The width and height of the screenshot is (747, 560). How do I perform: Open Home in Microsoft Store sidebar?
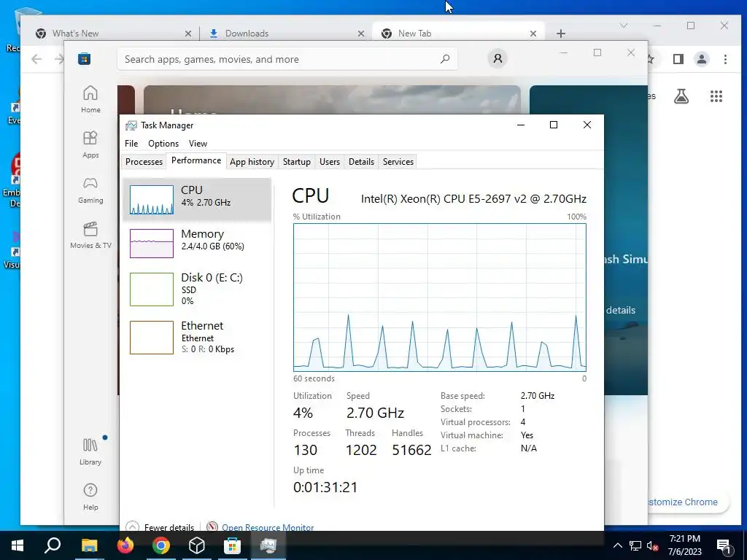click(90, 99)
